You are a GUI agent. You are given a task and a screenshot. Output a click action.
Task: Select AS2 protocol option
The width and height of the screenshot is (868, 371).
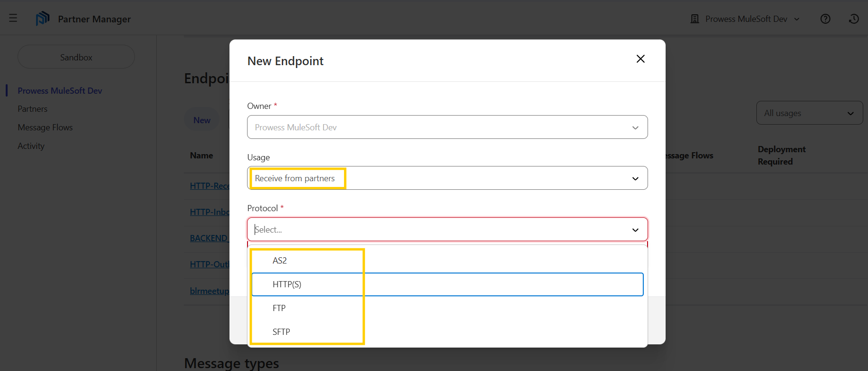coord(280,261)
